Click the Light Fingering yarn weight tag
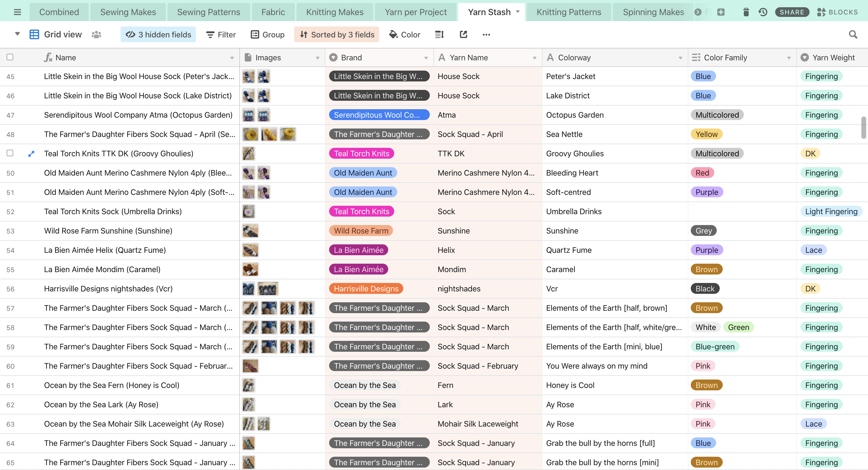 coord(831,211)
